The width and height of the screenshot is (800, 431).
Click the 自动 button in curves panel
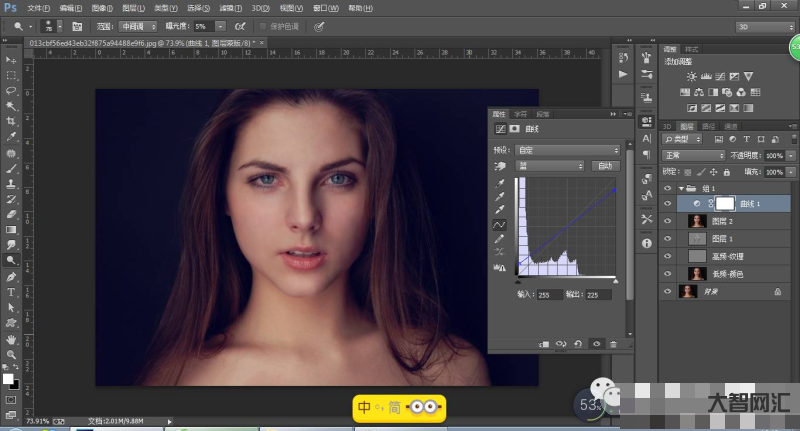click(605, 166)
